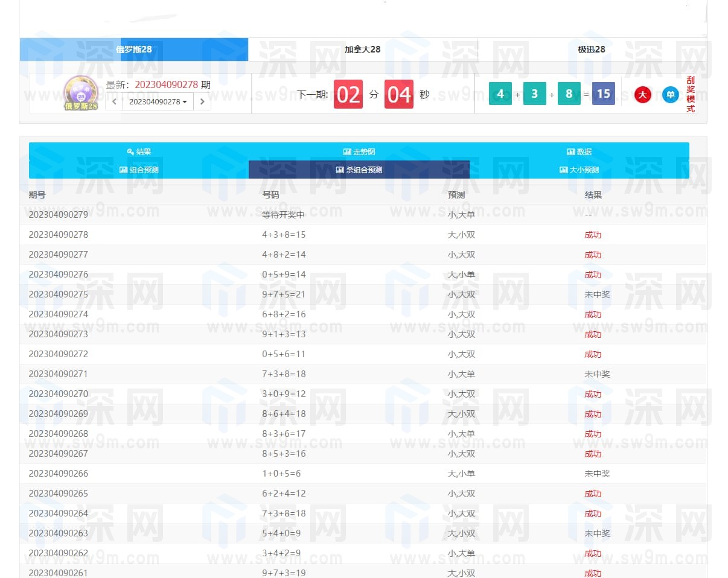This screenshot has height=578, width=728.
Task: Switch to 大小预测 tab
Action: (x=579, y=170)
